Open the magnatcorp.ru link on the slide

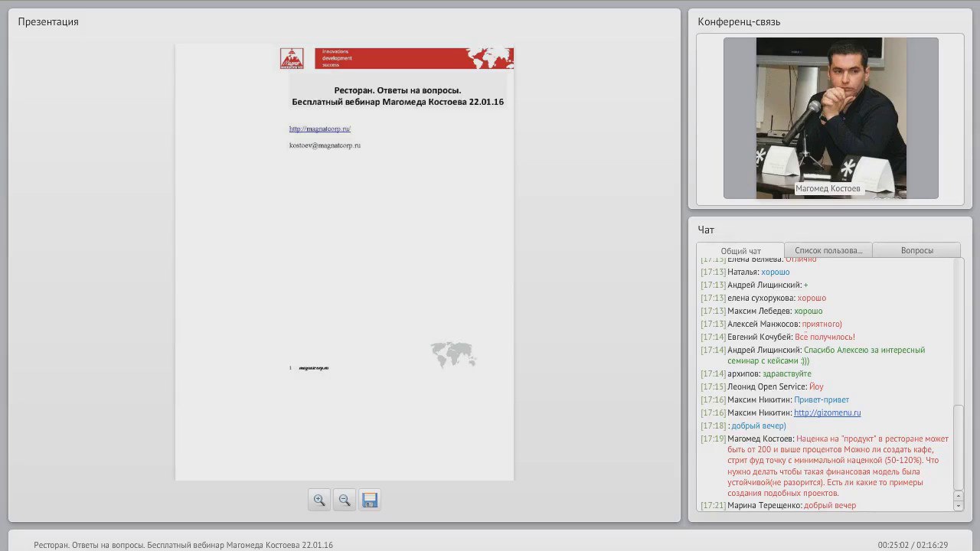(x=319, y=129)
